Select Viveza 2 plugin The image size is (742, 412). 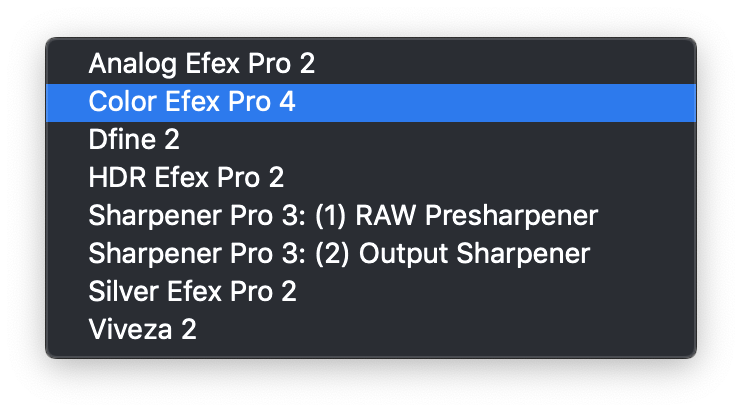142,330
